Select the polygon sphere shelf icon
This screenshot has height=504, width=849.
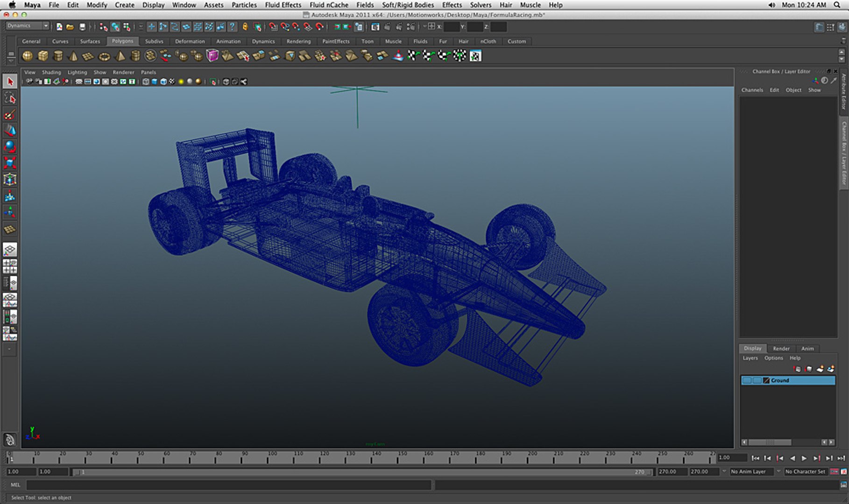pos(28,56)
